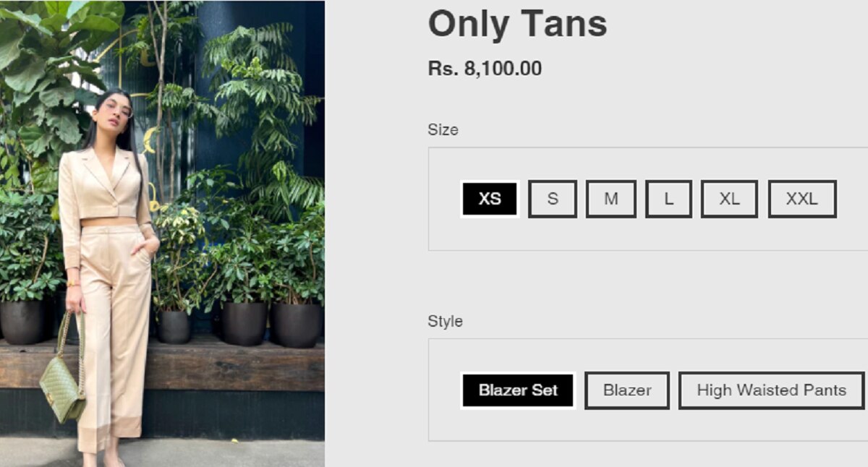This screenshot has width=868, height=467.
Task: Choose size XL
Action: [729, 199]
